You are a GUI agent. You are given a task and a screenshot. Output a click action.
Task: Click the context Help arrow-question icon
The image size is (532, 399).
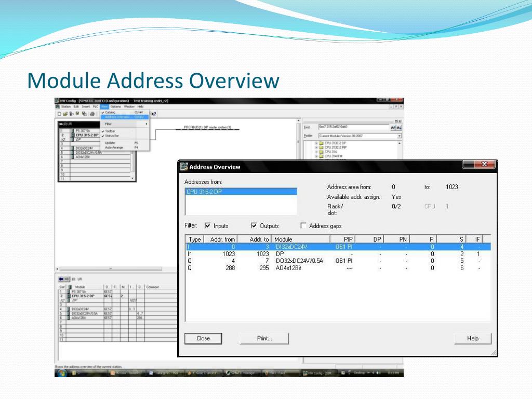click(154, 114)
